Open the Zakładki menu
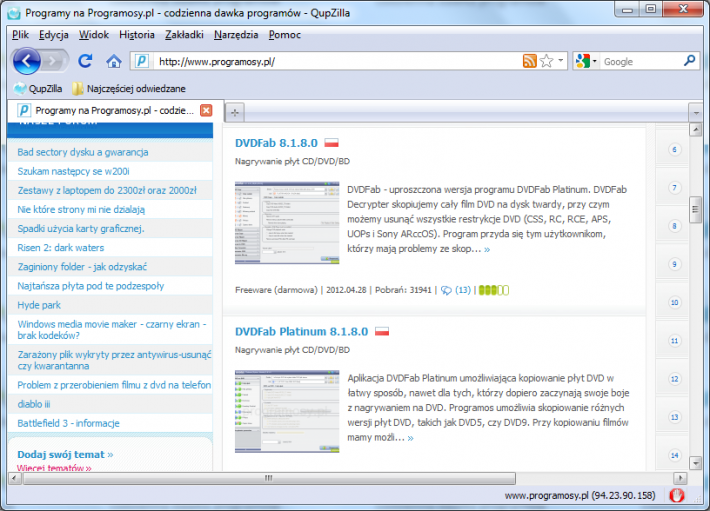Screen dimensions: 710x511 tap(184, 35)
